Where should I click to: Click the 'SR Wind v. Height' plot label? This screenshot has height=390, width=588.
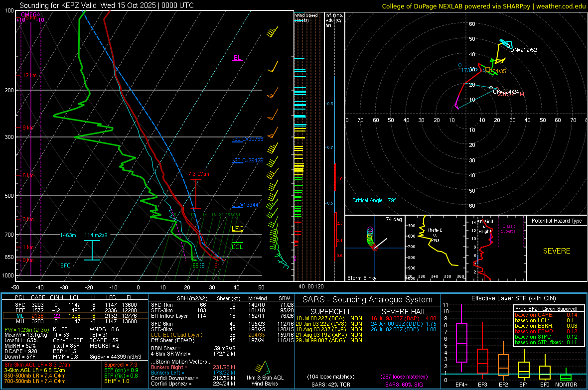coord(485,227)
